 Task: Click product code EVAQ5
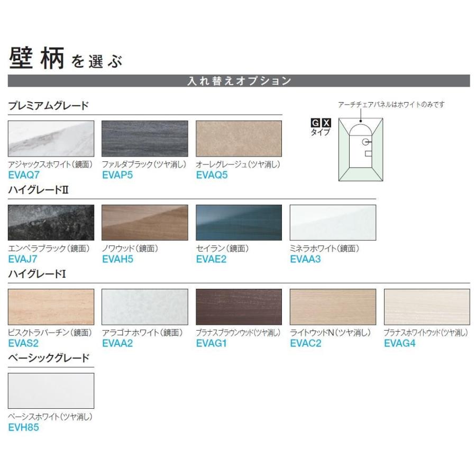[x=212, y=175]
